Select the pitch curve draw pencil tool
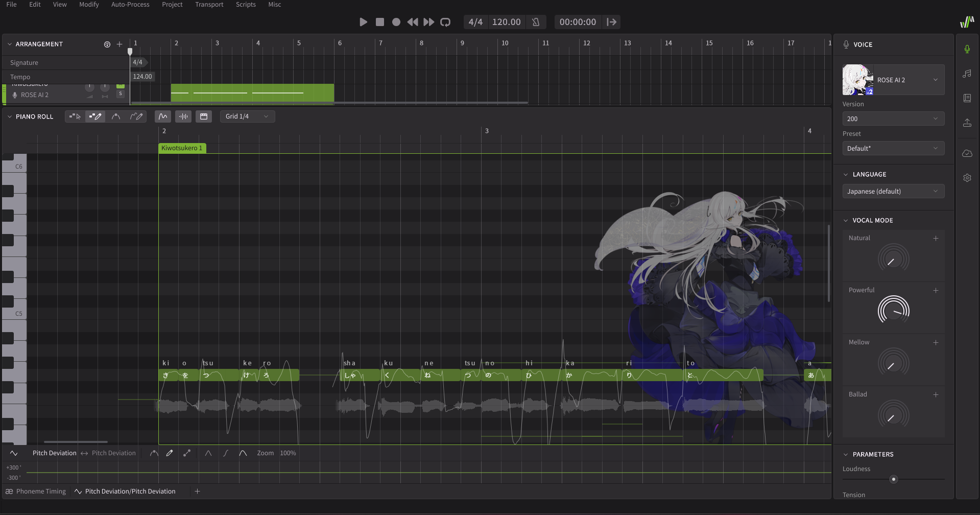980x515 pixels. click(x=136, y=116)
